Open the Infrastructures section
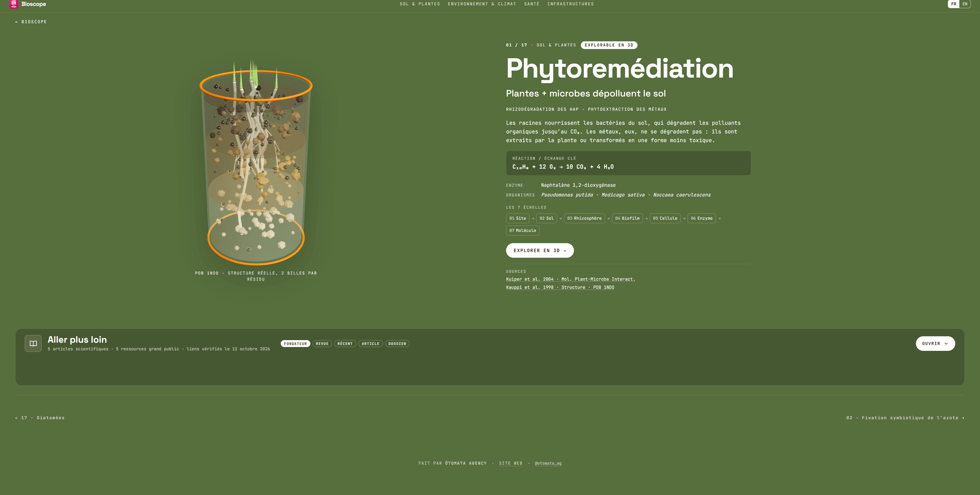The image size is (980, 495). coord(570,4)
